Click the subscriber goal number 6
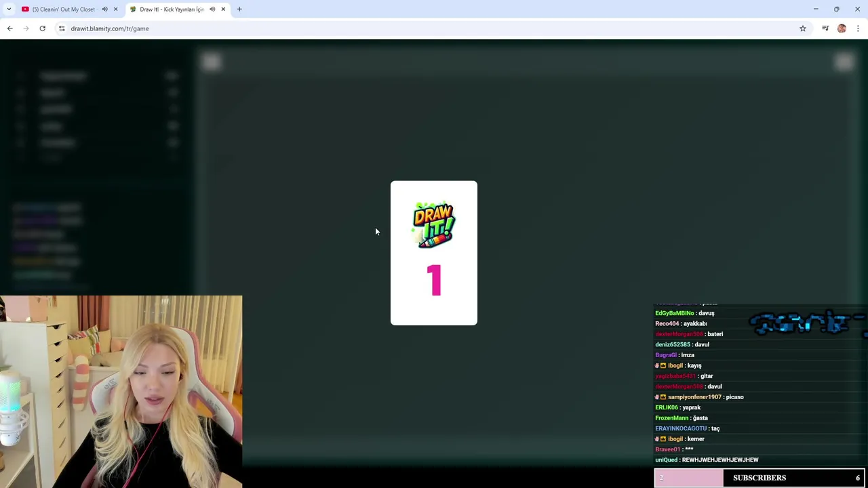Screen dimensions: 868x488 click(858, 478)
